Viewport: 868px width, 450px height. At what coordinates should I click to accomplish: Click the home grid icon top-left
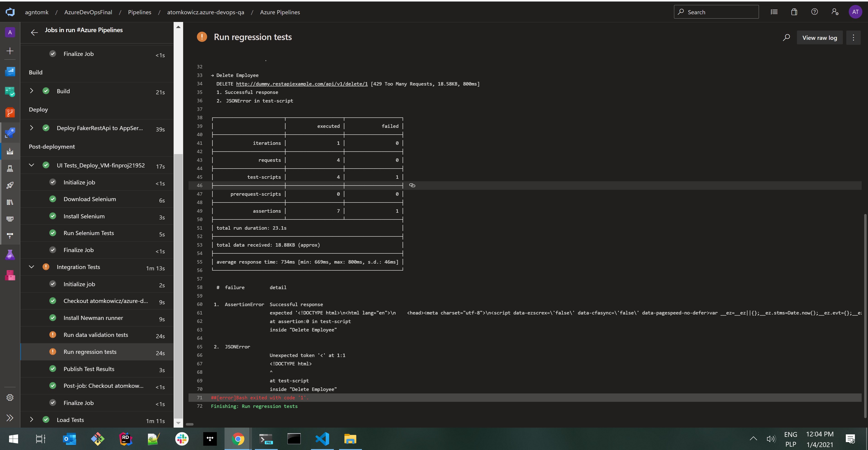click(x=10, y=12)
